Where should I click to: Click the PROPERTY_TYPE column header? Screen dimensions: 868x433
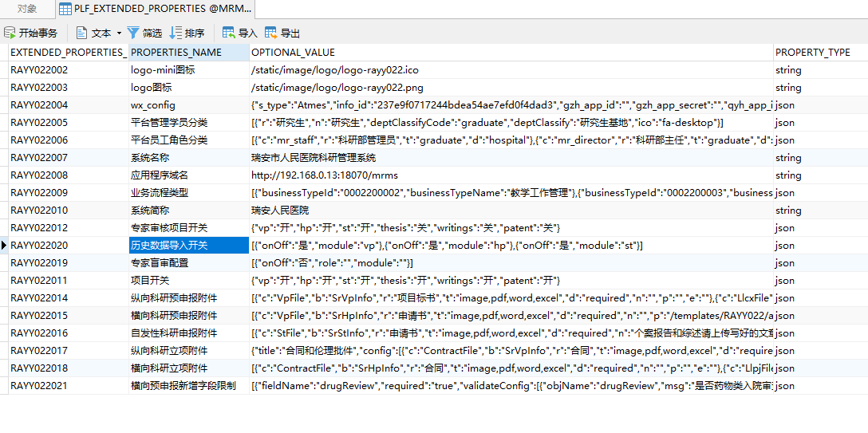click(x=820, y=53)
